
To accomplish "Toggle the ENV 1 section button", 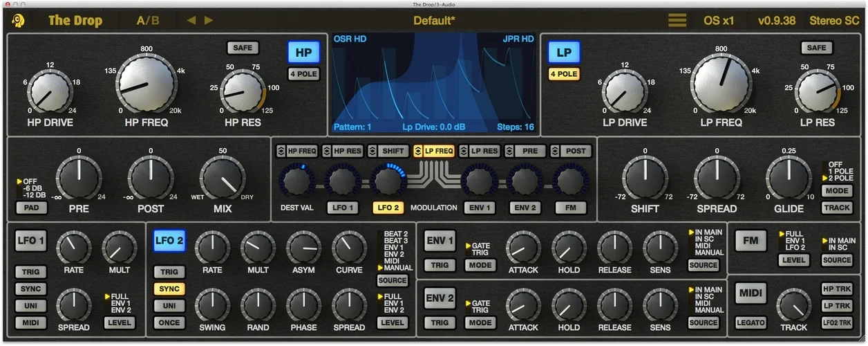I will coord(440,242).
